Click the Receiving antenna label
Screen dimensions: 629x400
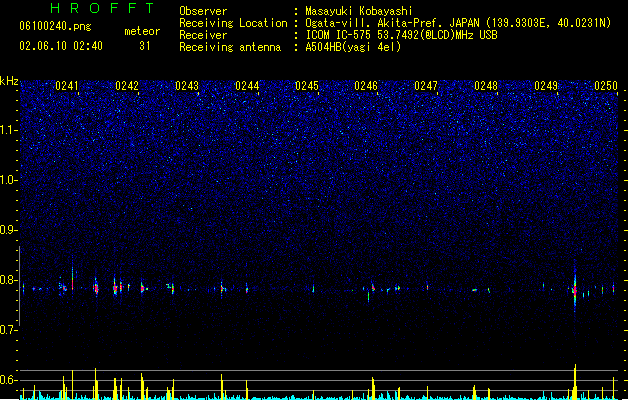point(230,47)
